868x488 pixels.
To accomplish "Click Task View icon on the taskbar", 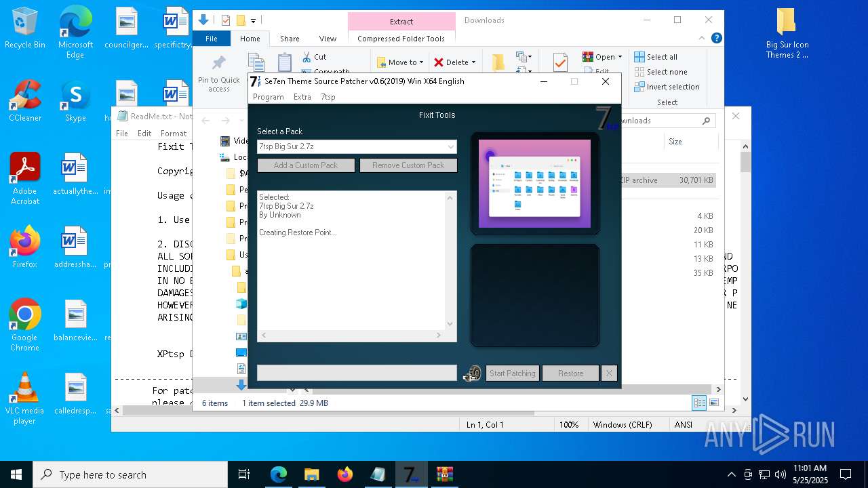I will pyautogui.click(x=244, y=474).
